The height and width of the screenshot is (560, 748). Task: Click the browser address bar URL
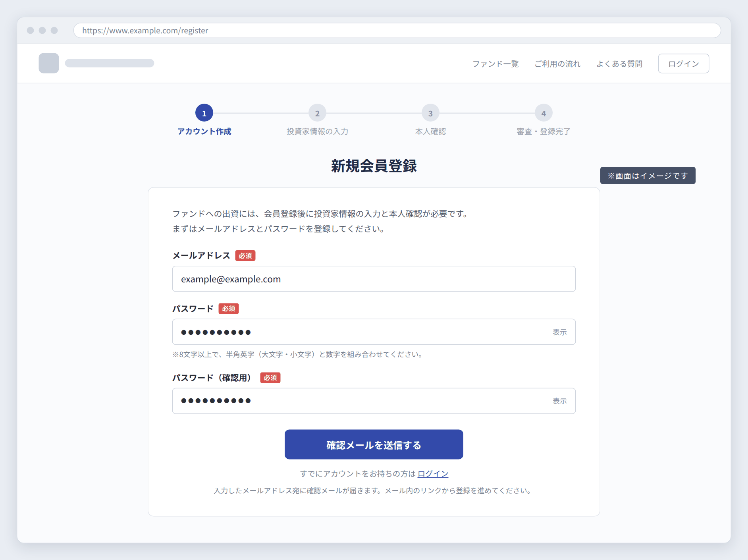click(x=397, y=31)
